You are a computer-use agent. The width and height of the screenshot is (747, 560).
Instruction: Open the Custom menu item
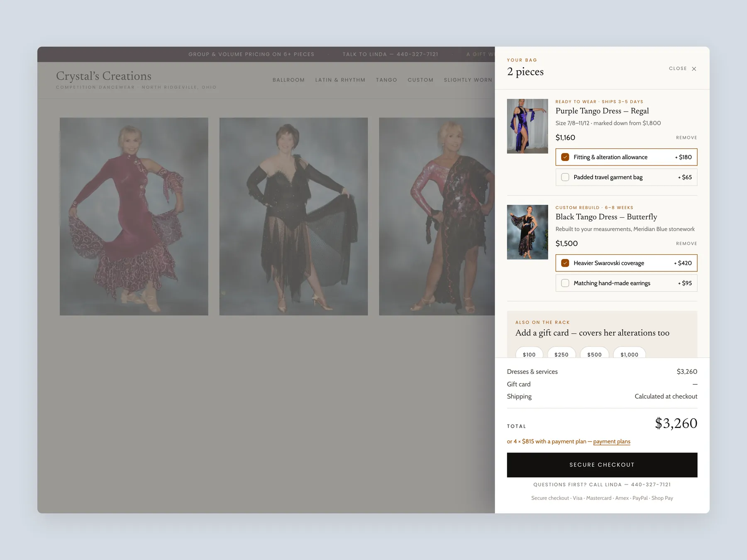click(x=420, y=80)
